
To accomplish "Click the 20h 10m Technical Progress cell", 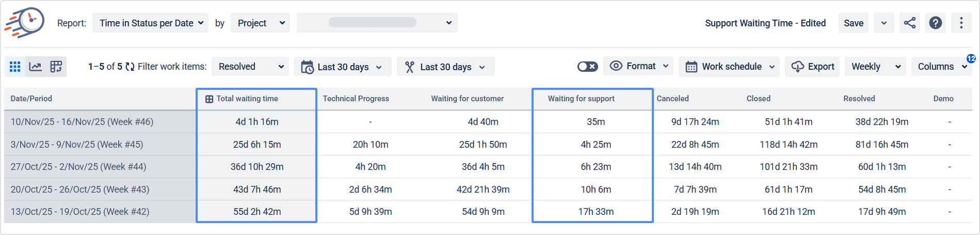I will (371, 145).
